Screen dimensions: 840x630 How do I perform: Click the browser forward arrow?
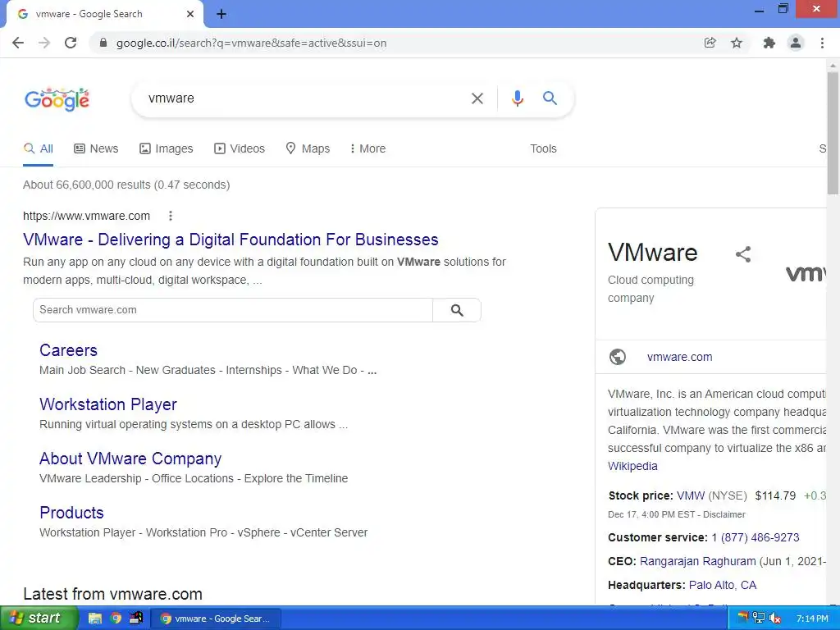coord(44,43)
